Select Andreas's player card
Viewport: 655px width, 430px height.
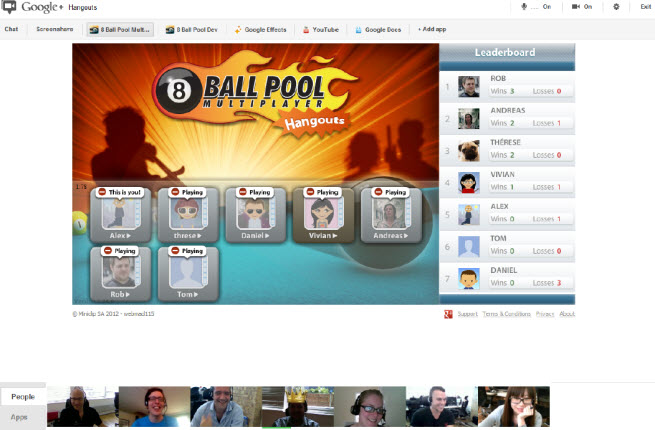[x=391, y=215]
